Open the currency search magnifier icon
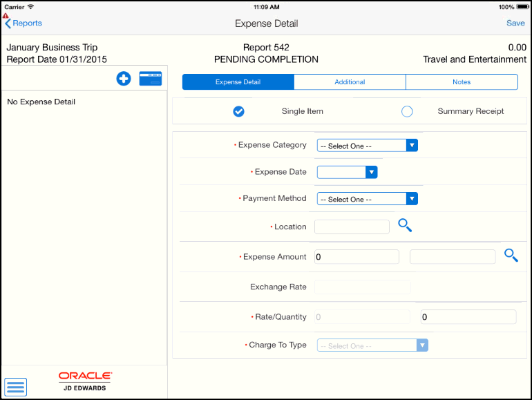 click(x=511, y=255)
